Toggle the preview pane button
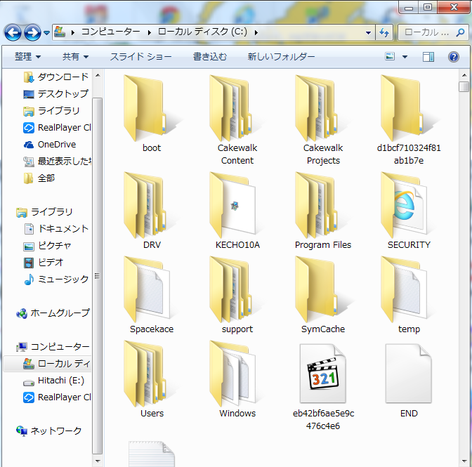The height and width of the screenshot is (467, 472). click(x=428, y=57)
